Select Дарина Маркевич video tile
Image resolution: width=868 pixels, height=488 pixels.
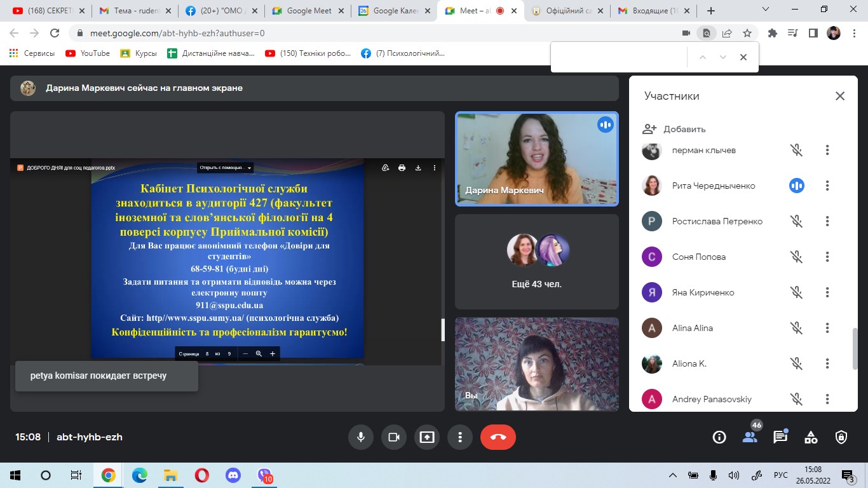point(537,159)
